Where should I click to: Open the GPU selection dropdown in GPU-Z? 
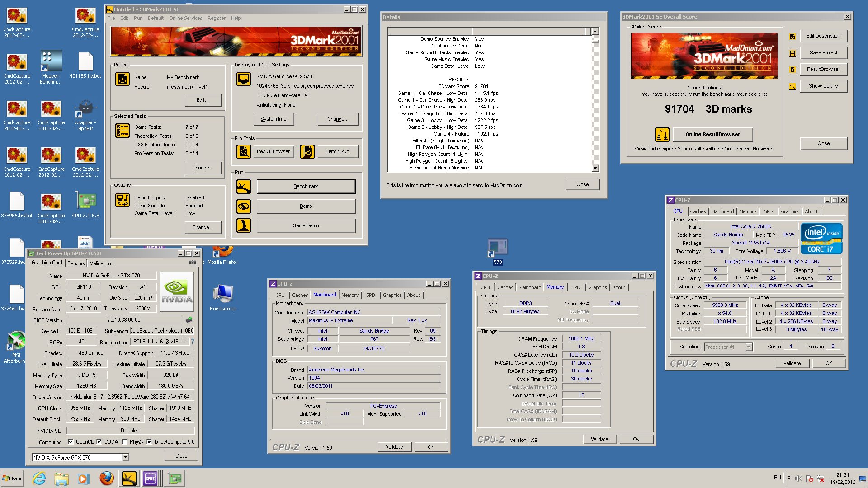tap(125, 458)
